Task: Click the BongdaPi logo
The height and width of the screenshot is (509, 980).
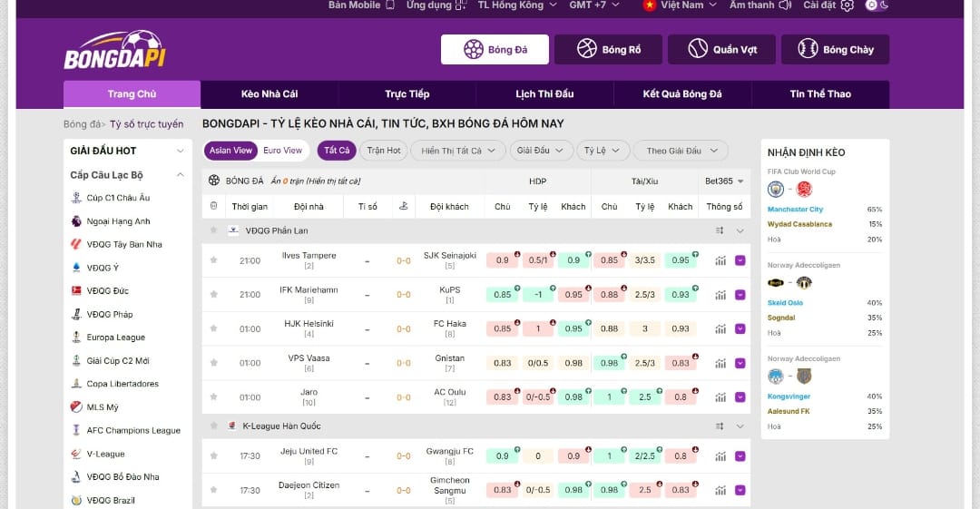Action: pos(114,50)
